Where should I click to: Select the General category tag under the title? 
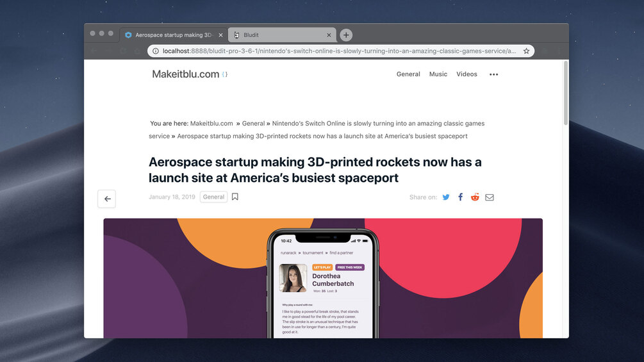[213, 197]
